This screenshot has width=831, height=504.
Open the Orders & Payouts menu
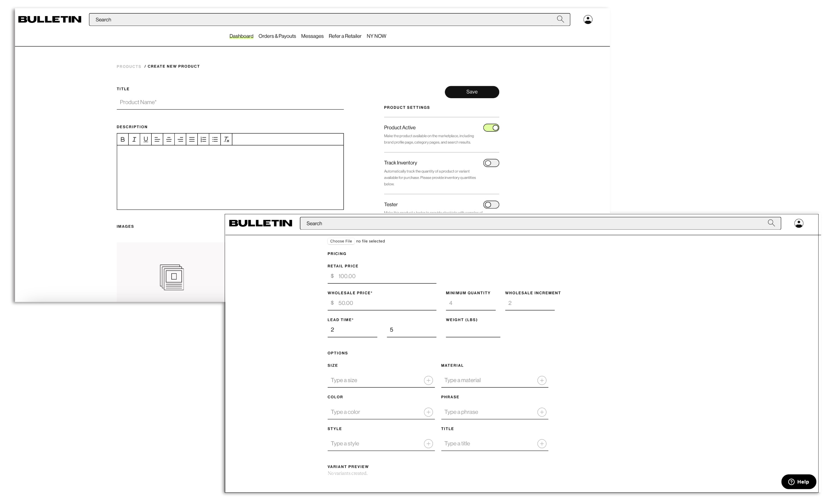click(277, 36)
